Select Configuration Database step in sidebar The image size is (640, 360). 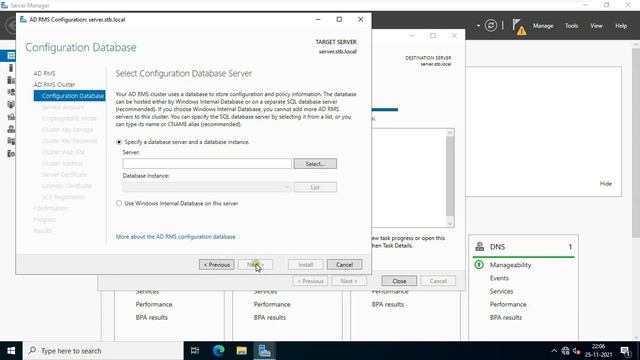(x=69, y=96)
